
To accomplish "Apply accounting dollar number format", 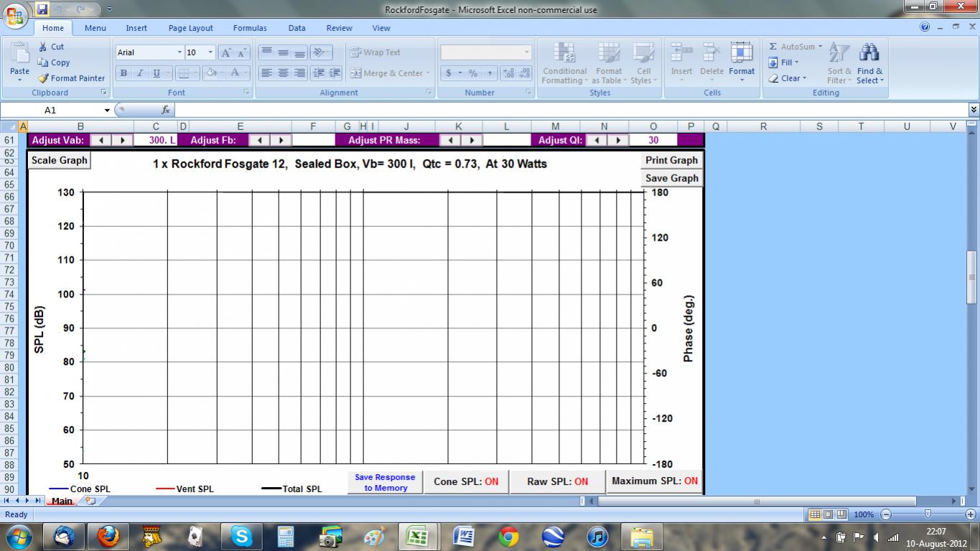I will [x=449, y=73].
